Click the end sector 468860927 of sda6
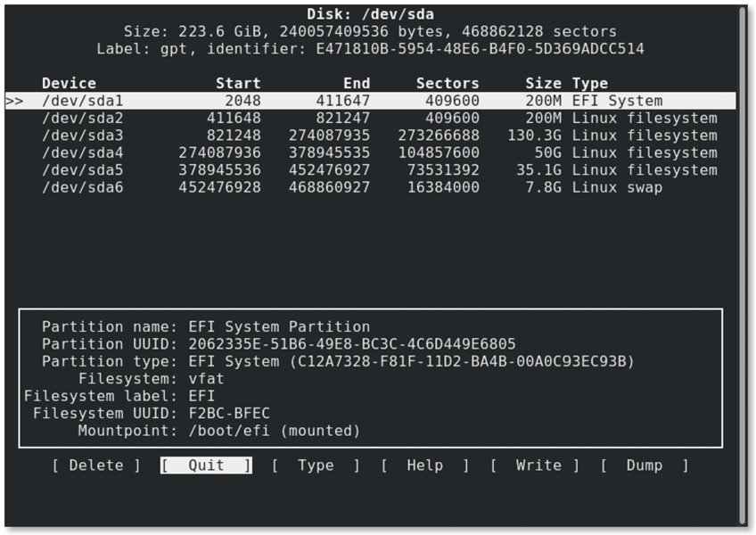Image resolution: width=756 pixels, height=535 pixels. pos(329,187)
